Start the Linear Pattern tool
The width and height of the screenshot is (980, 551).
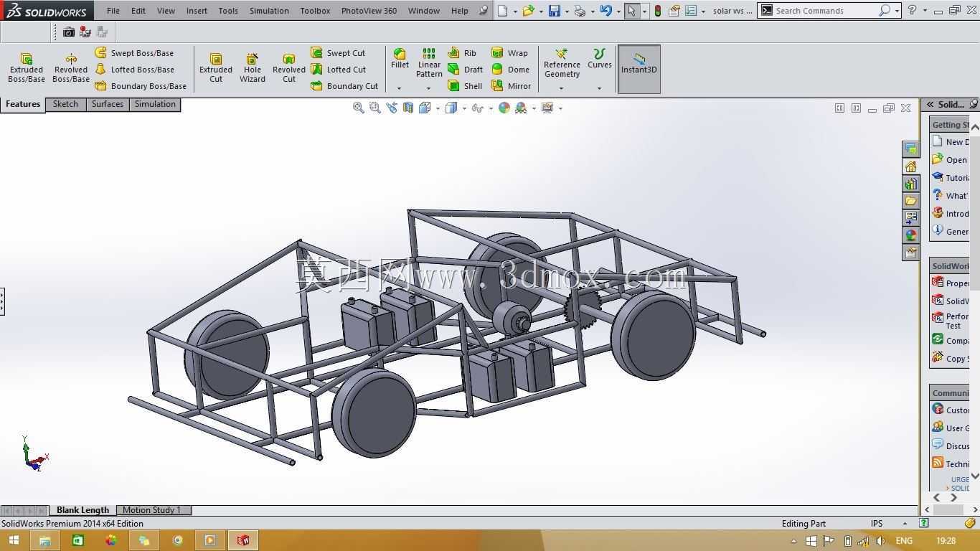(429, 63)
